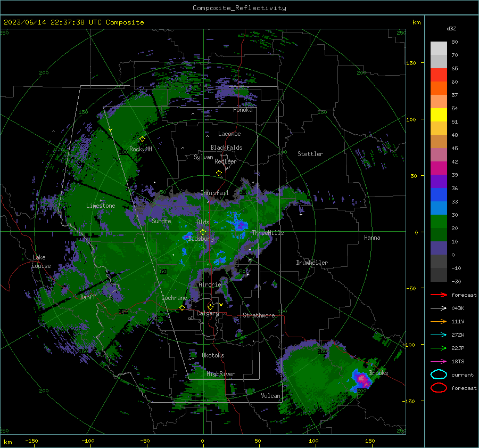Select the 36 dBZ purple color swatch

coord(439,181)
